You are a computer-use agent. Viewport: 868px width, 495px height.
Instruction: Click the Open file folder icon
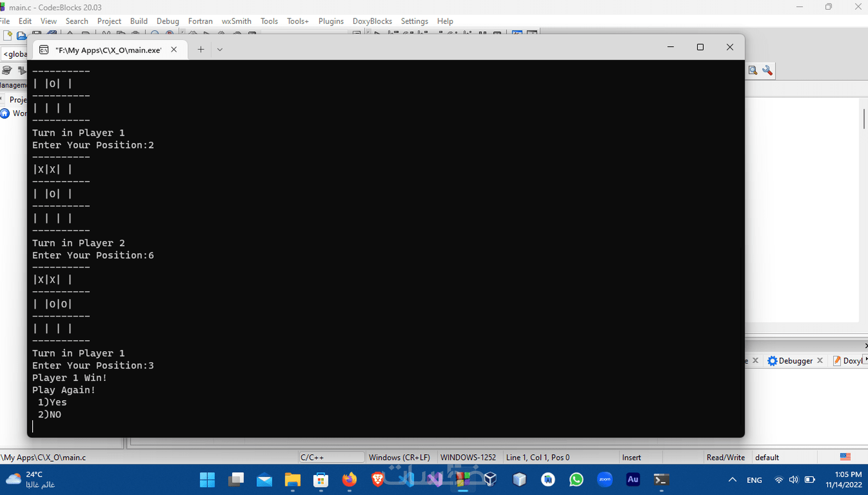point(21,35)
